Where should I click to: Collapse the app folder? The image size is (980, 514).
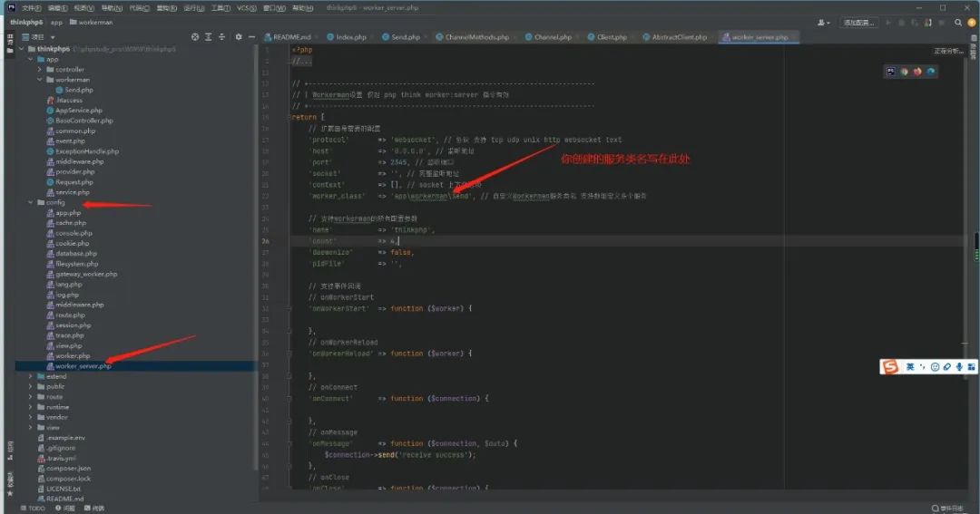pos(31,59)
